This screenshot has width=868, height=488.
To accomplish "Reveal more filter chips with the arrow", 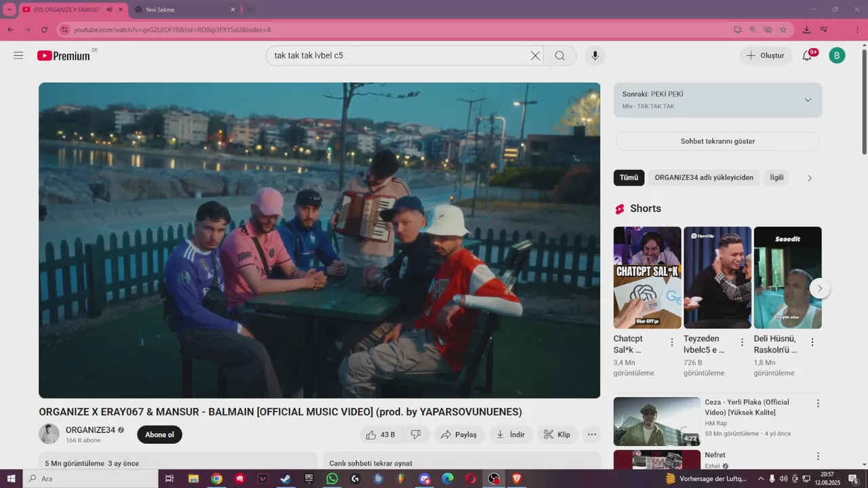I will 809,178.
